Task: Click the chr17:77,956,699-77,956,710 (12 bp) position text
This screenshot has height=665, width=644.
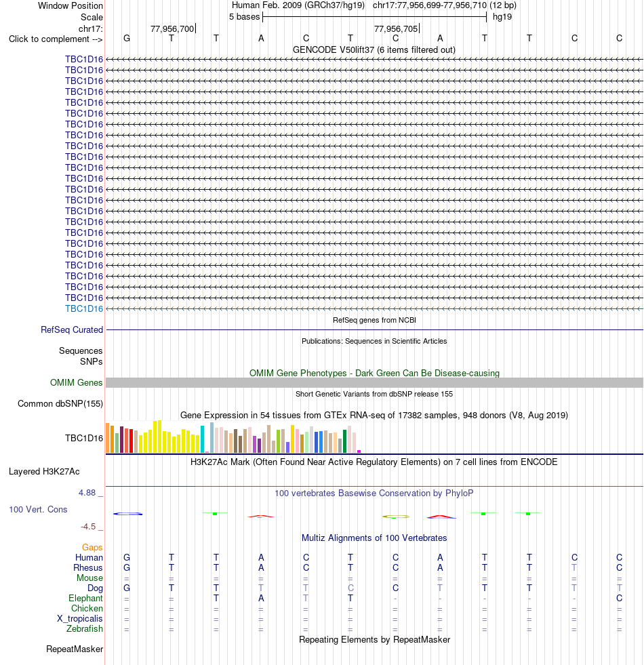Action: 445,5
